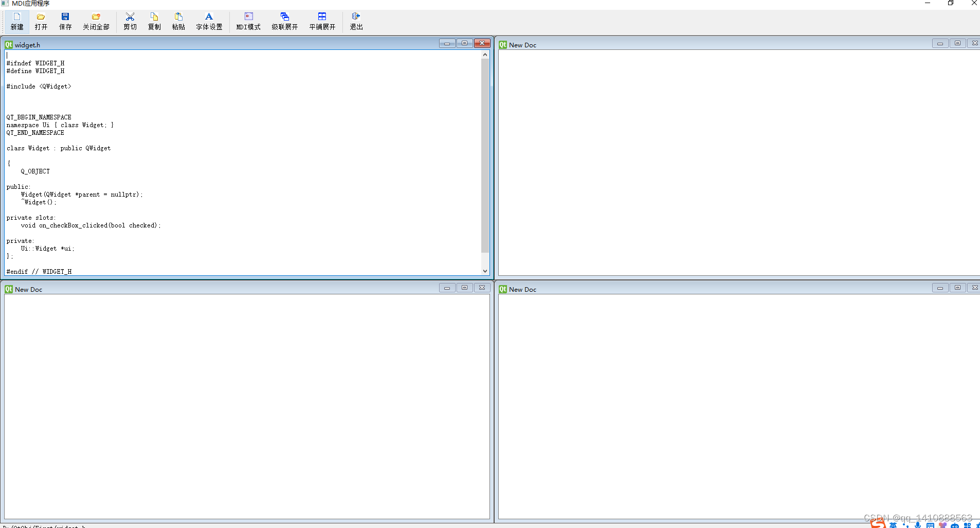Screen dimensions: 980x528
Task: Click scroll-down arrow in widget.h editor
Action: 485,271
